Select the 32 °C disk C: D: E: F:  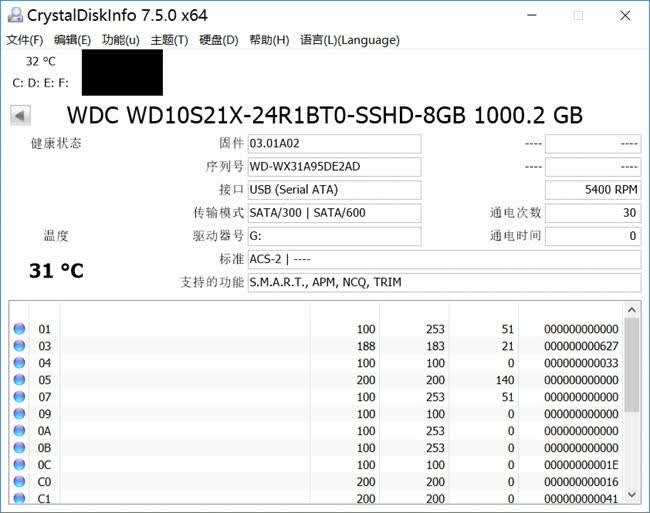41,72
